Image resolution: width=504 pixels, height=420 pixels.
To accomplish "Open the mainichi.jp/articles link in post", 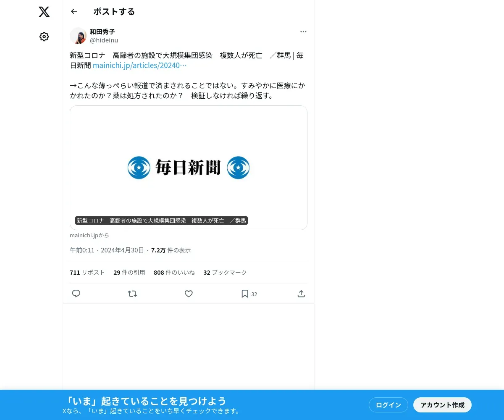I will [x=139, y=65].
